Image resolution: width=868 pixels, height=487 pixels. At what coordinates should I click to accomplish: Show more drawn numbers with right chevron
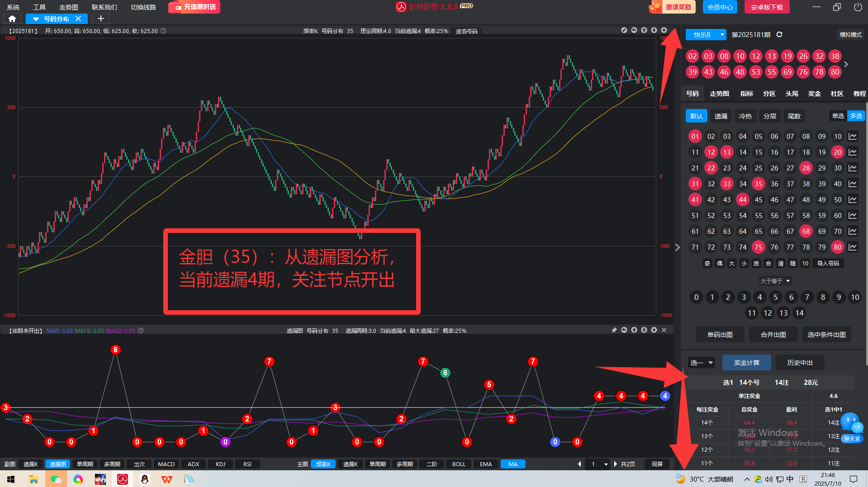[846, 64]
